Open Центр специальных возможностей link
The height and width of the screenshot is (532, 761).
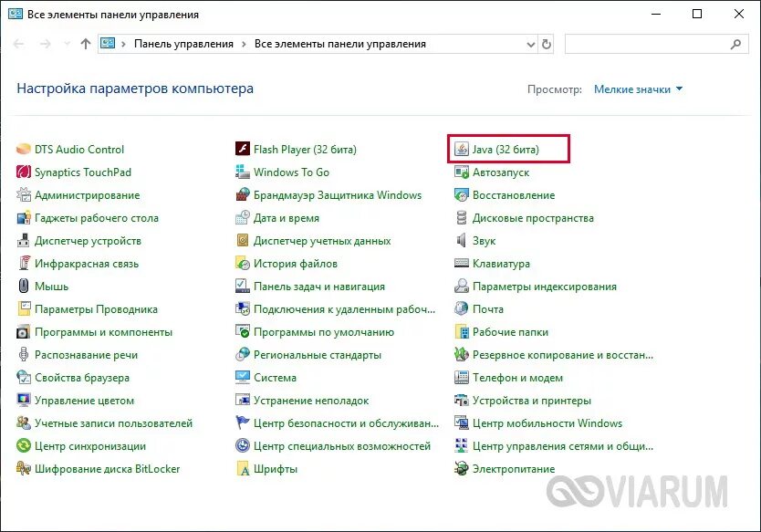pyautogui.click(x=342, y=446)
